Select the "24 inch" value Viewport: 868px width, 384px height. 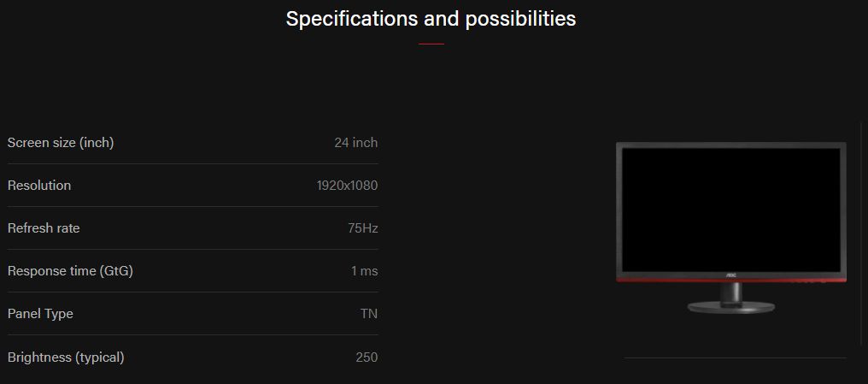[x=355, y=143]
